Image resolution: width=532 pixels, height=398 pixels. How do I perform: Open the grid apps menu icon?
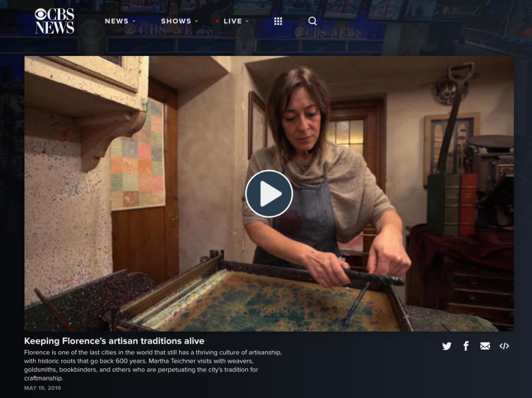[x=278, y=21]
